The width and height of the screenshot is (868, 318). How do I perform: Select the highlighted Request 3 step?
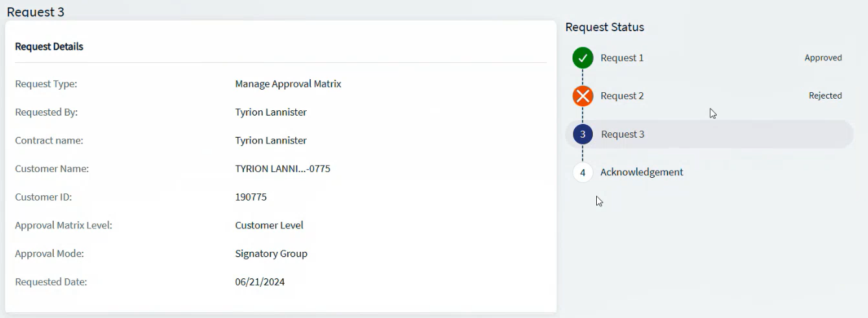709,134
